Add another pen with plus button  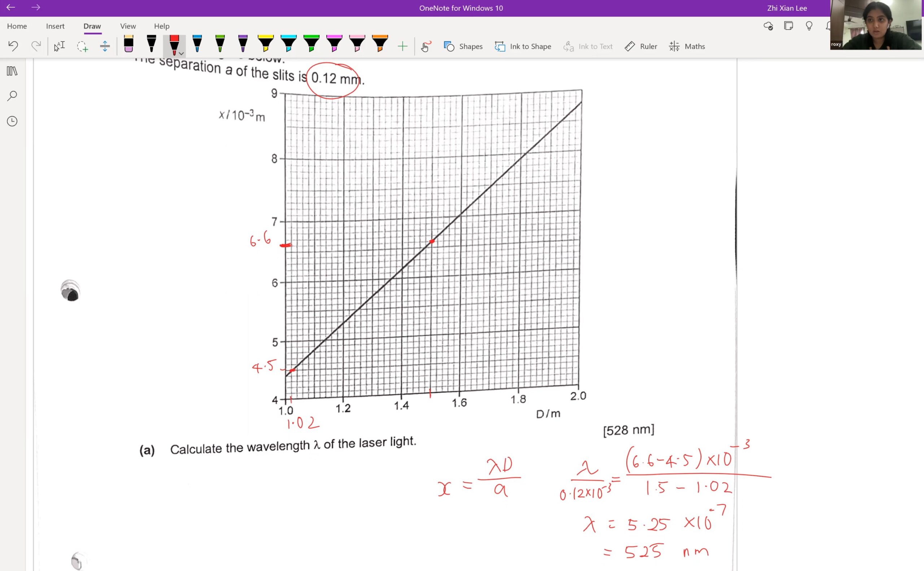[x=402, y=47]
